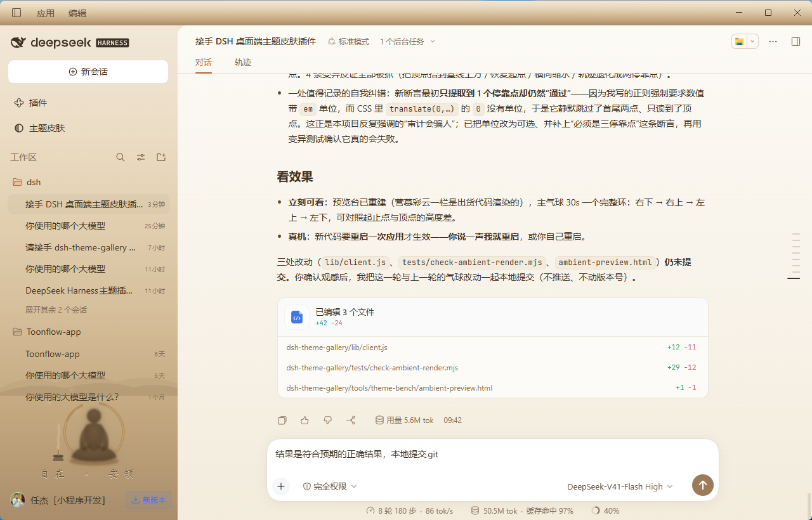Click the 看效果 heading
Image resolution: width=812 pixels, height=520 pixels.
(295, 176)
